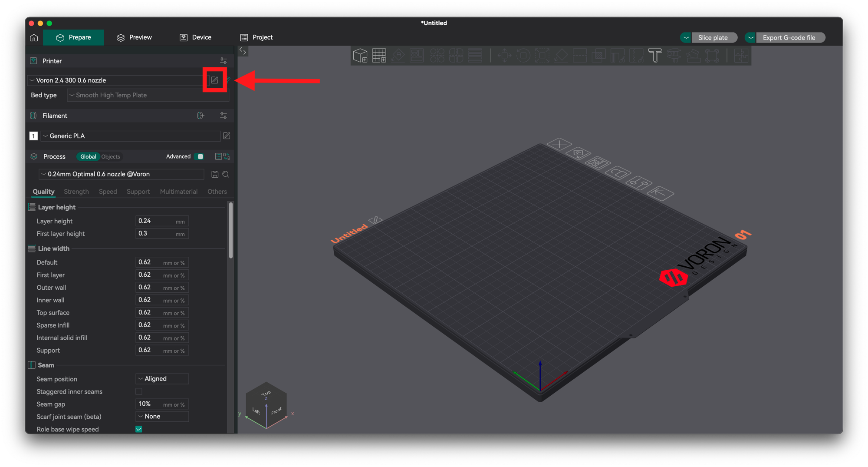The height and width of the screenshot is (467, 868).
Task: Enable Staggered inner seams checkbox
Action: click(139, 391)
